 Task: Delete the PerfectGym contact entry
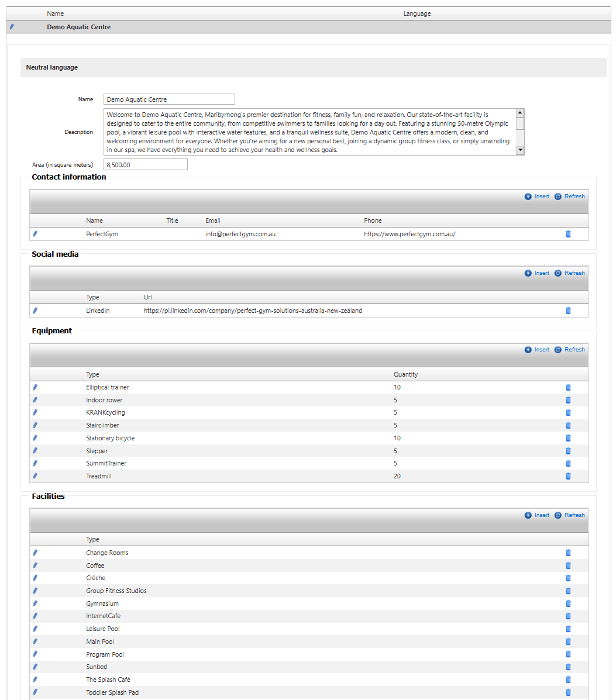click(568, 234)
